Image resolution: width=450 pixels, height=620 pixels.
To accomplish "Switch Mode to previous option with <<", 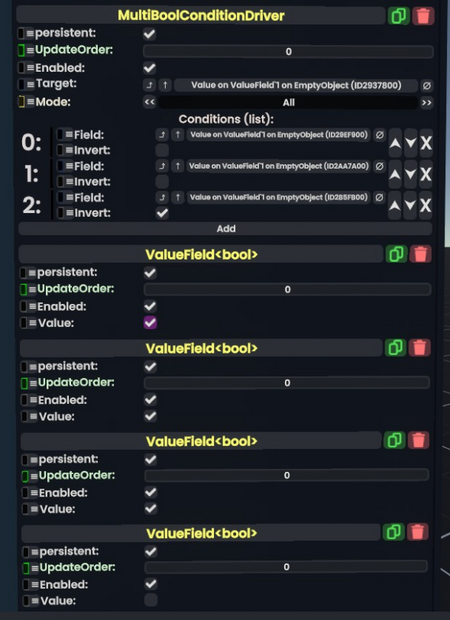I will [149, 102].
